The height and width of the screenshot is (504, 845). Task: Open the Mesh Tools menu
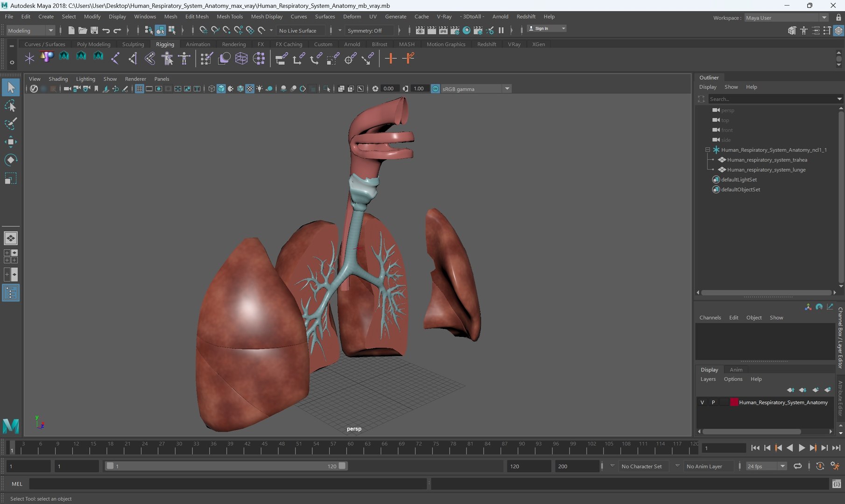pos(230,16)
